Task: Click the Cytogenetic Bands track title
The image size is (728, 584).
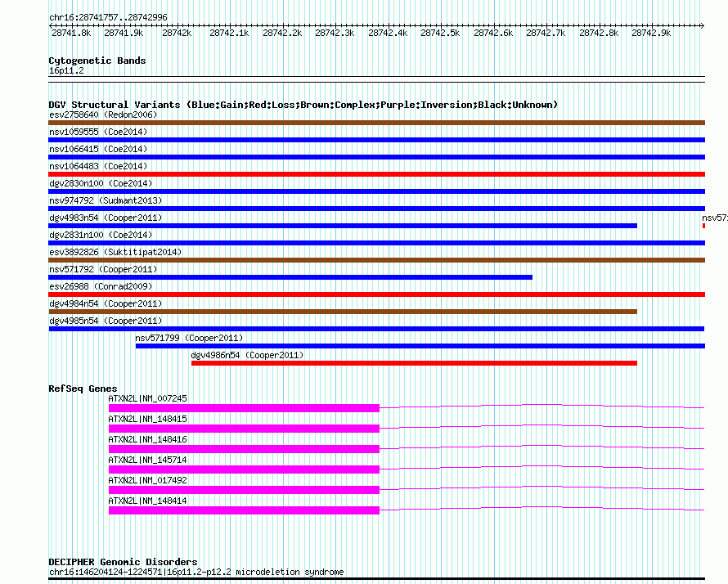Action: 97,61
